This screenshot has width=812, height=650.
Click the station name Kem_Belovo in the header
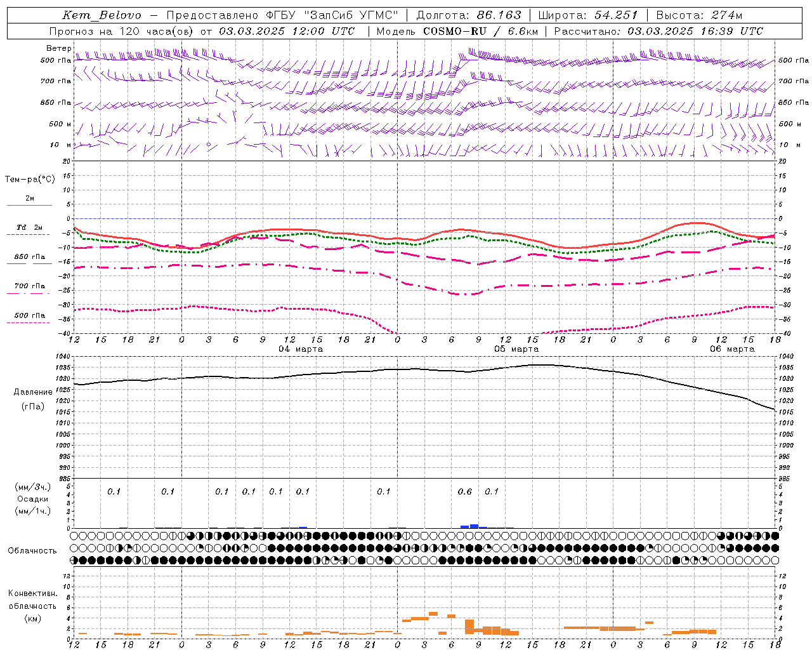[x=101, y=15]
